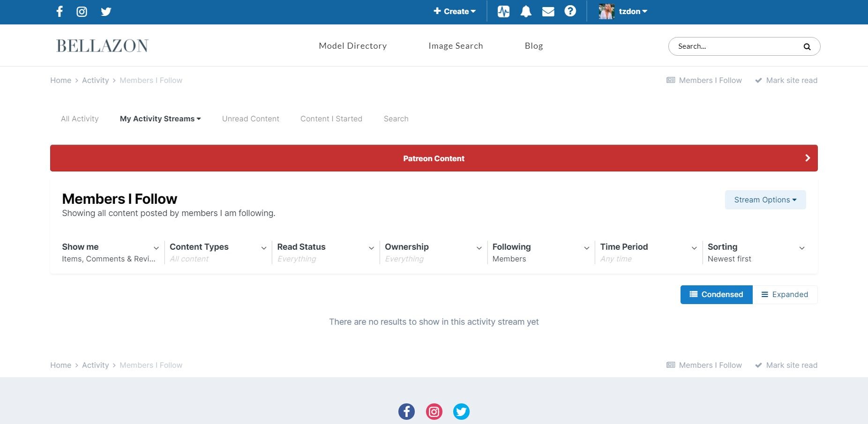868x424 pixels.
Task: Click the help question mark icon
Action: pyautogui.click(x=570, y=11)
